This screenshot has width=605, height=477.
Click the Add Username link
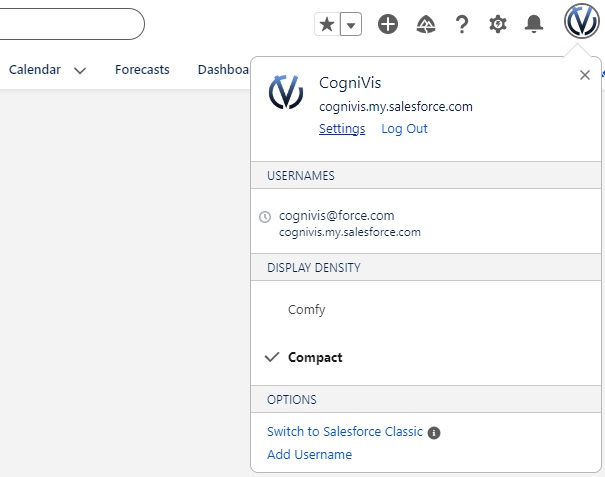coord(309,455)
